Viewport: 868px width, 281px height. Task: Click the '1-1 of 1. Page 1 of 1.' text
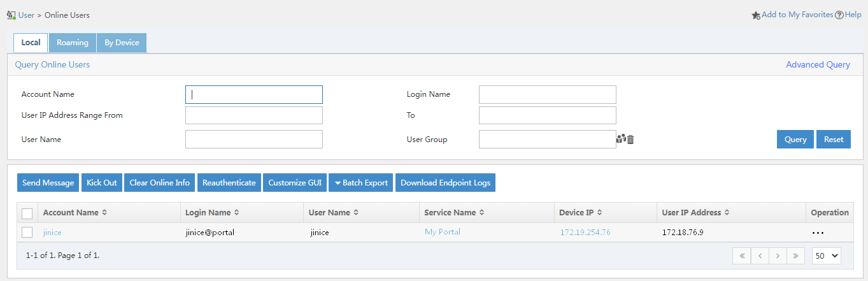(x=62, y=256)
